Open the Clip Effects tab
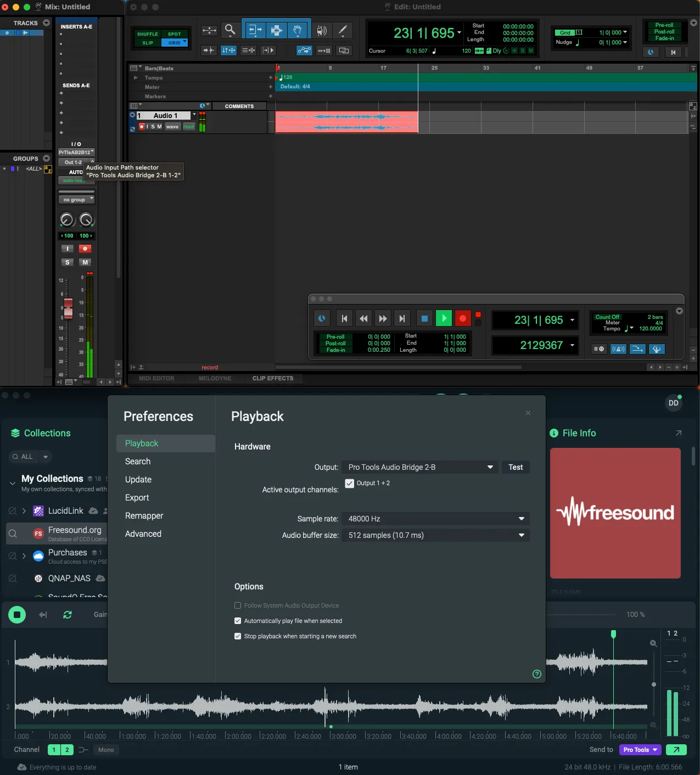The image size is (700, 775). (273, 378)
